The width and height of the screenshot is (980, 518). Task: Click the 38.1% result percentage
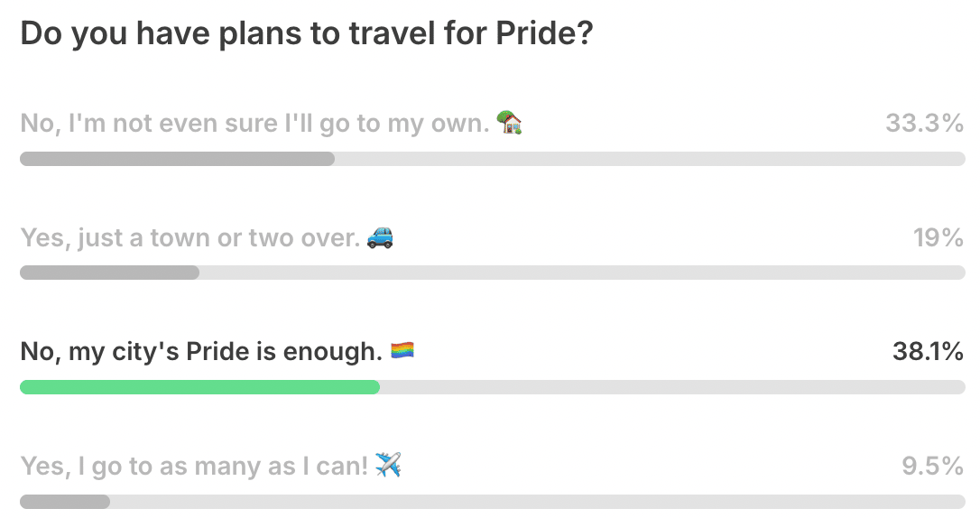(928, 352)
